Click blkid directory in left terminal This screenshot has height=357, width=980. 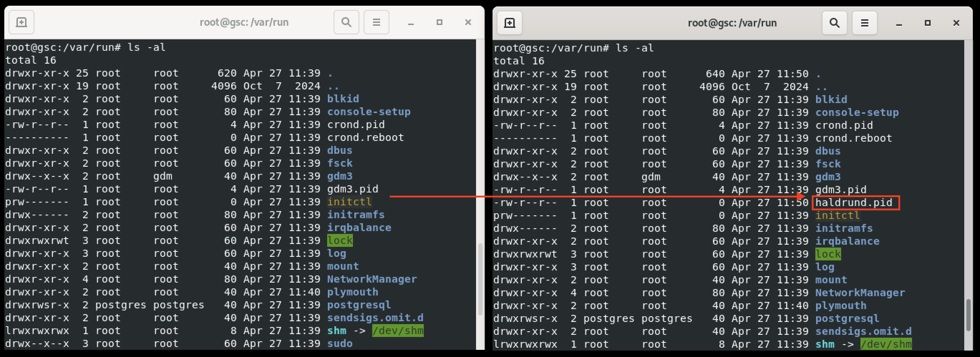tap(343, 99)
